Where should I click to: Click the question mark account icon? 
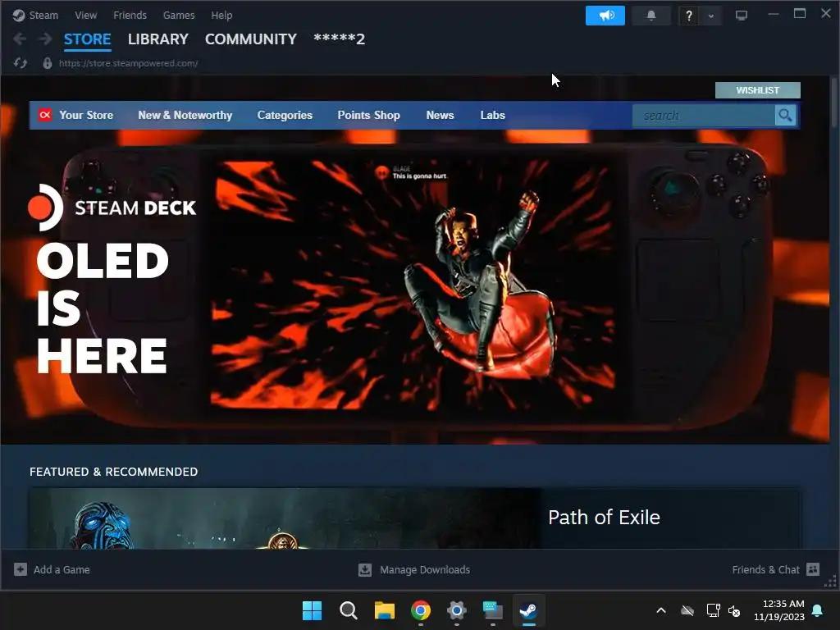(x=689, y=16)
